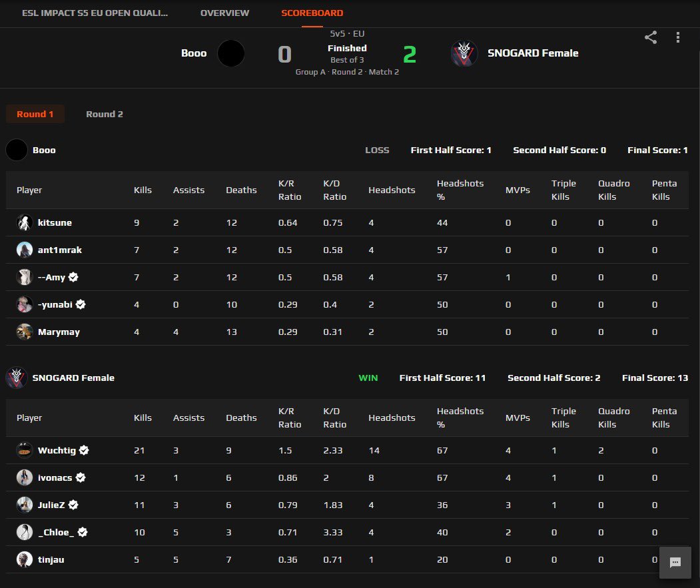
Task: Open ivonacs player profile
Action: tap(56, 477)
